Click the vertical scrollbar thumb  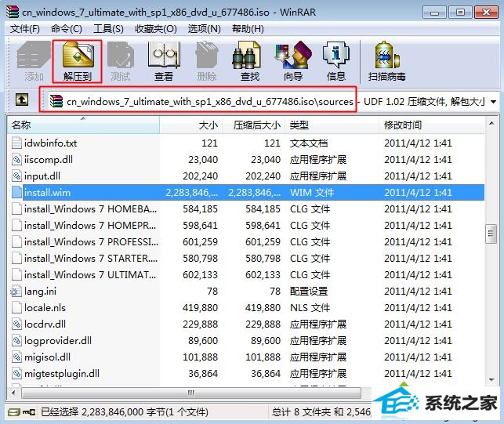[491, 234]
